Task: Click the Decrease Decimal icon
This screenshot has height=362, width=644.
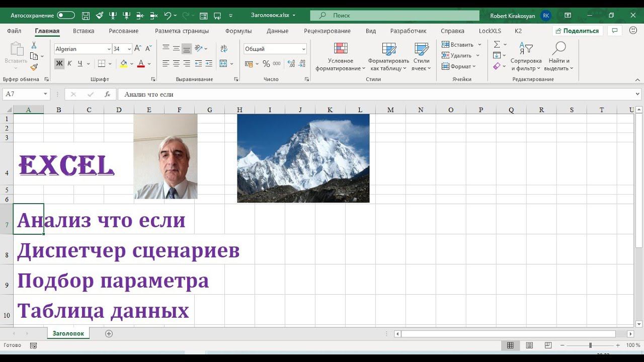Action: click(302, 64)
